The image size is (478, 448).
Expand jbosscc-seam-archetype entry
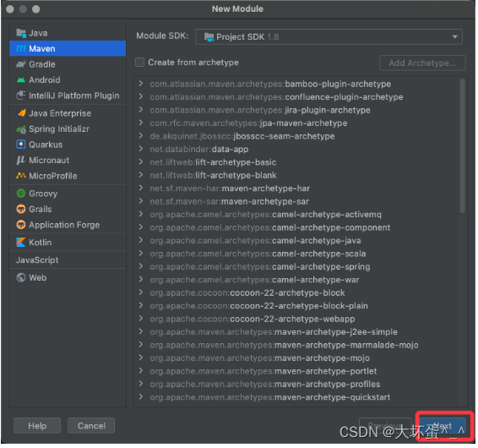[141, 136]
